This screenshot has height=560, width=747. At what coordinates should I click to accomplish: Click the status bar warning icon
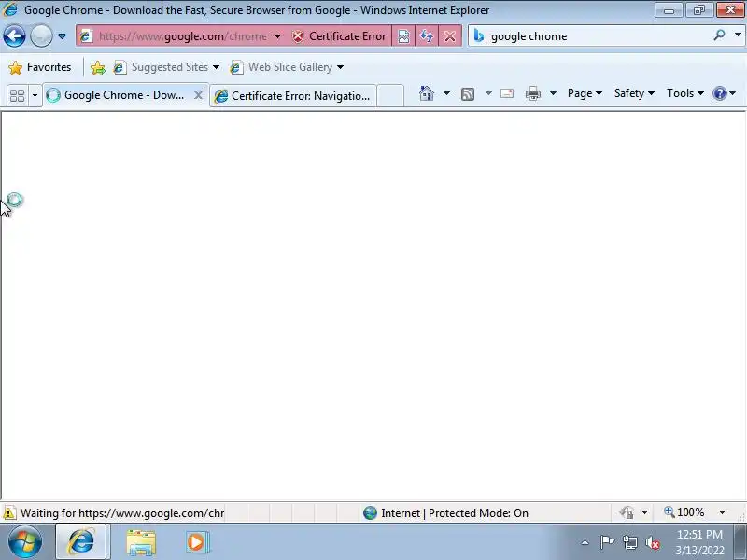pyautogui.click(x=8, y=513)
